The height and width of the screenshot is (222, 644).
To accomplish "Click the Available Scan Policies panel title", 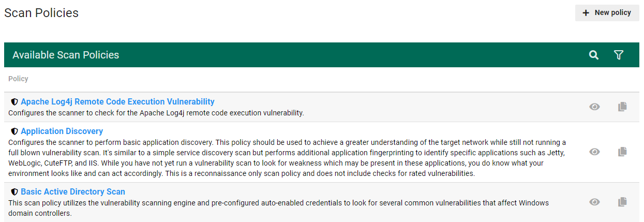I will 66,55.
